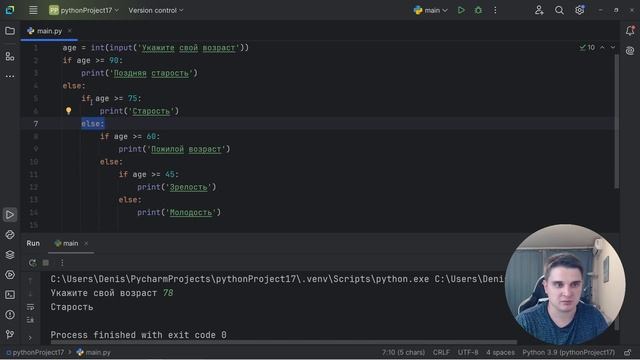Image resolution: width=640 pixels, height=360 pixels.
Task: Open the Terminal sidebar icon
Action: 10,295
